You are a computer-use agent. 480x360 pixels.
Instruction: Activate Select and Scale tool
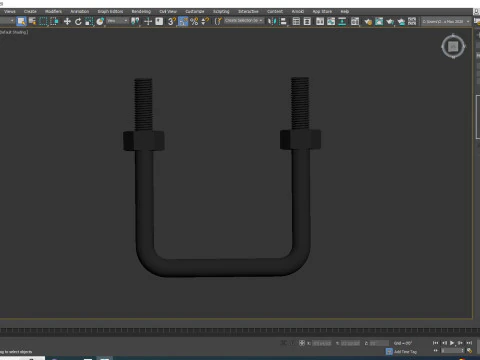[89, 21]
